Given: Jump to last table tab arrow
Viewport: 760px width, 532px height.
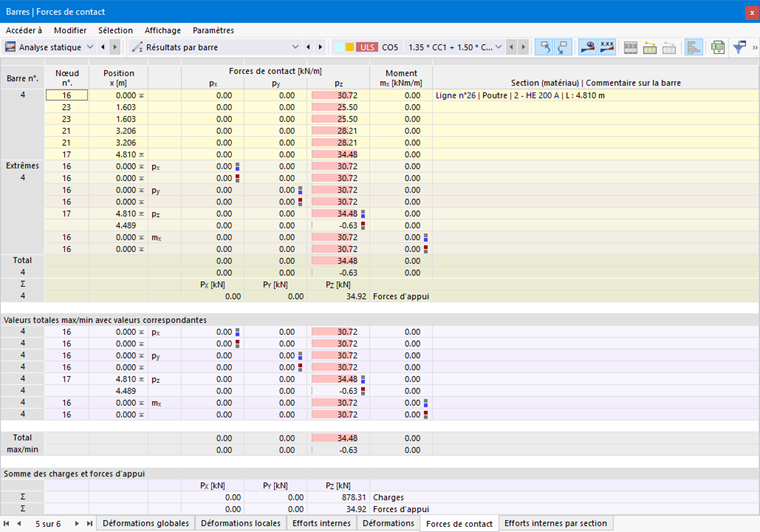Looking at the screenshot, I should coord(90,523).
